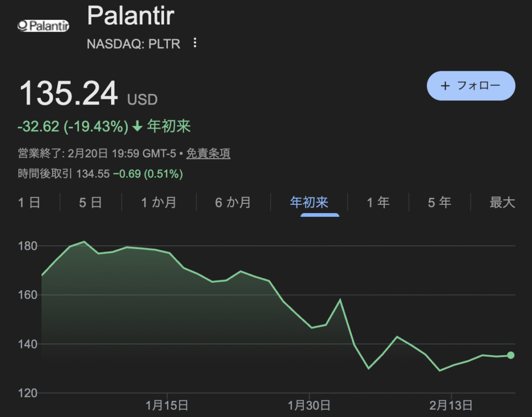Screen dimensions: 532x417
Task: Click the Palantir logo icon
Action: click(x=43, y=25)
